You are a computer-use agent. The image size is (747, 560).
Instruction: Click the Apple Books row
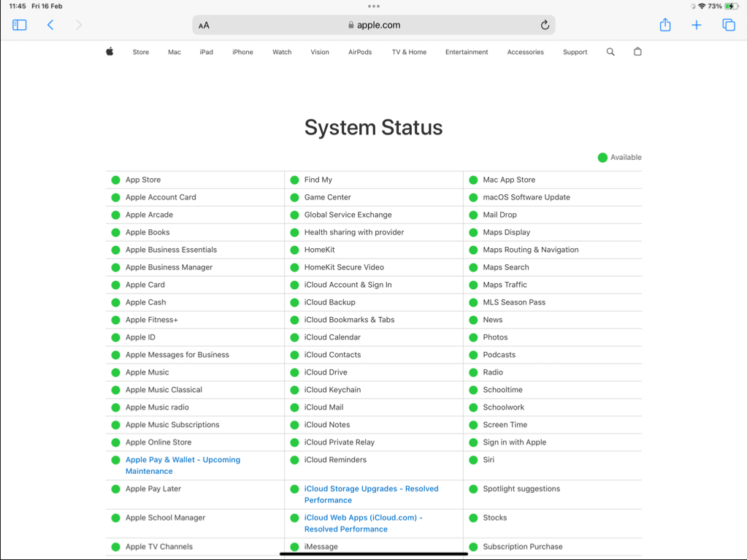coord(195,232)
